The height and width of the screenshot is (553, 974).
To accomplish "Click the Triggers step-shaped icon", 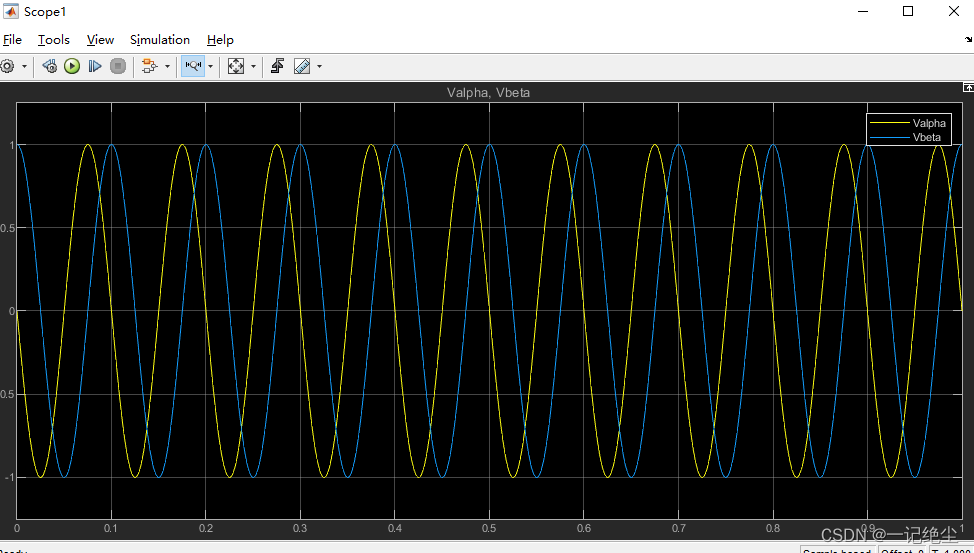I will [x=277, y=66].
